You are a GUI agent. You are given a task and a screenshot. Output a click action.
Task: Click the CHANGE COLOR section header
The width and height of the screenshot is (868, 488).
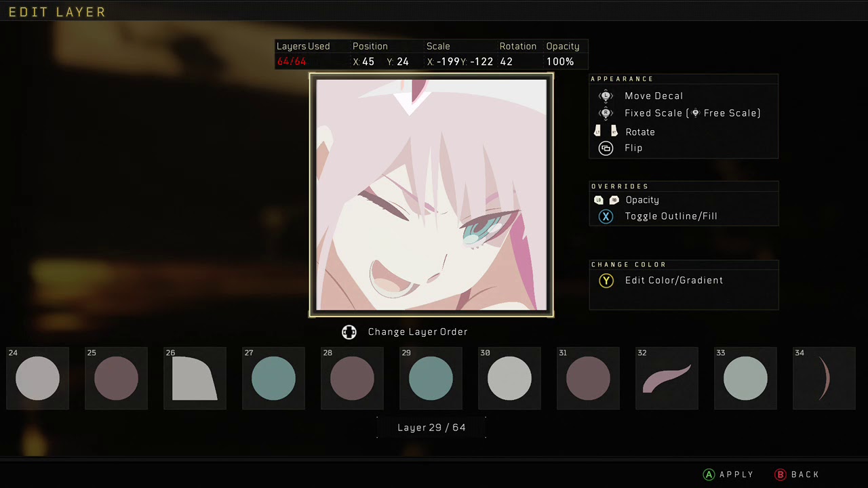[629, 265]
